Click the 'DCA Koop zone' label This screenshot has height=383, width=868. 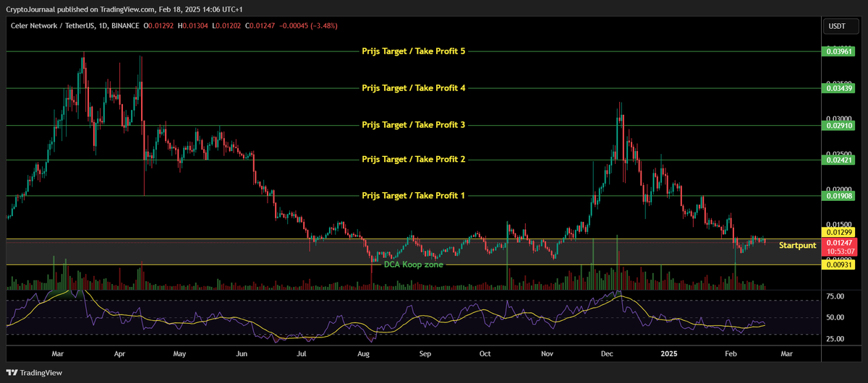pyautogui.click(x=414, y=264)
